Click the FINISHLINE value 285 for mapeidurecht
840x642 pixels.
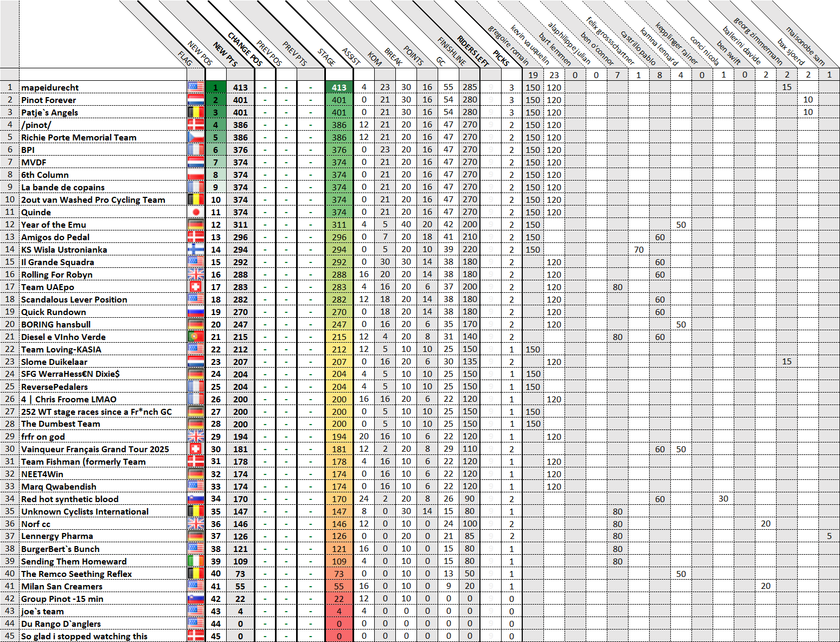[x=470, y=87]
